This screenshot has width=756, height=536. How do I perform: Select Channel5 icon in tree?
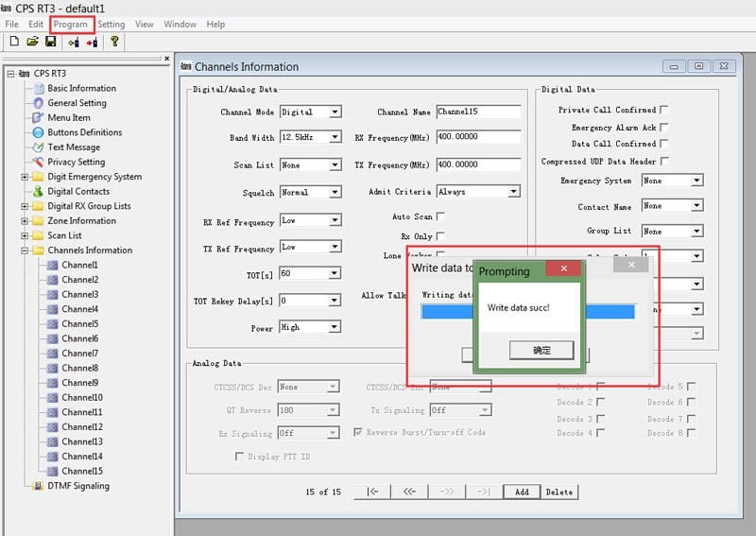[x=53, y=324]
